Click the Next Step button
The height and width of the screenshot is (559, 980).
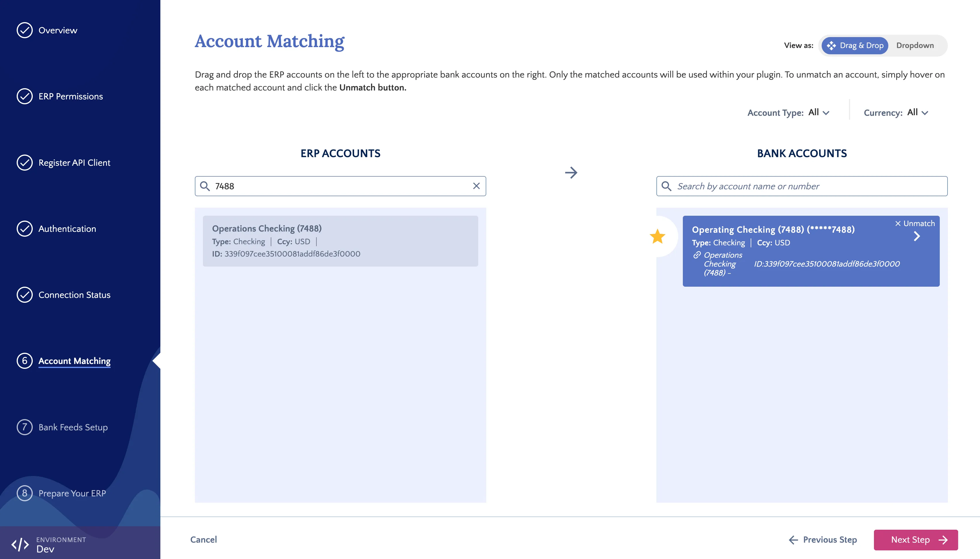tap(916, 540)
